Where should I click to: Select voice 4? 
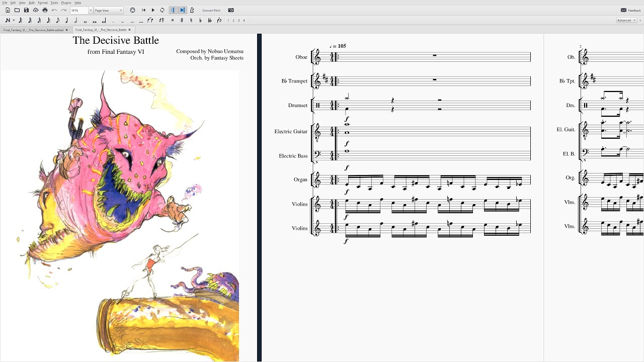(244, 20)
